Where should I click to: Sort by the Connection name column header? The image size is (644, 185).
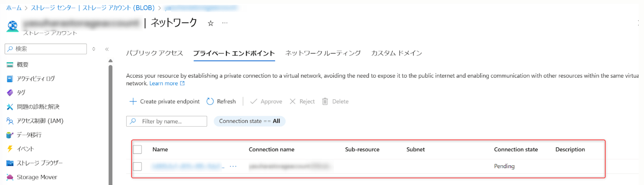coord(271,149)
